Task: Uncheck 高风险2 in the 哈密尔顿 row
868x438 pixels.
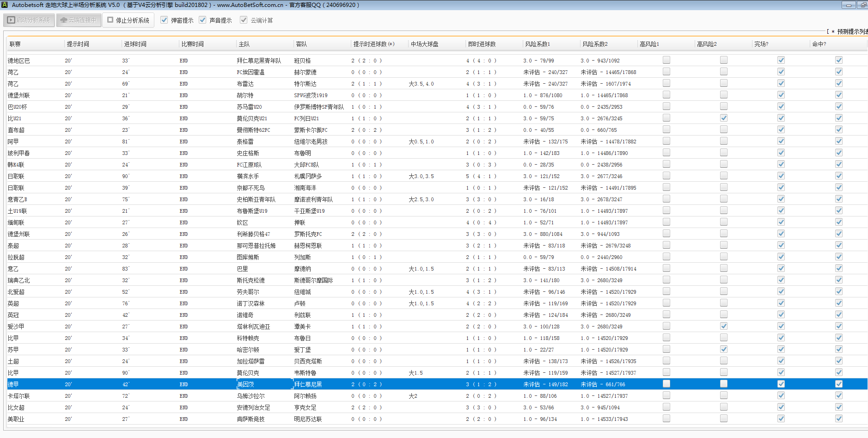Action: 723,349
